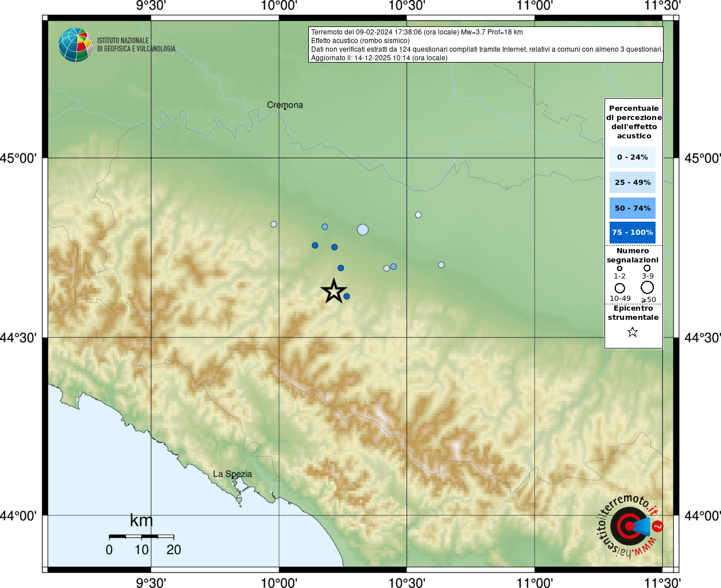This screenshot has height=588, width=721.
Task: Click the 0 - 24% color swatch
Action: pyautogui.click(x=633, y=157)
